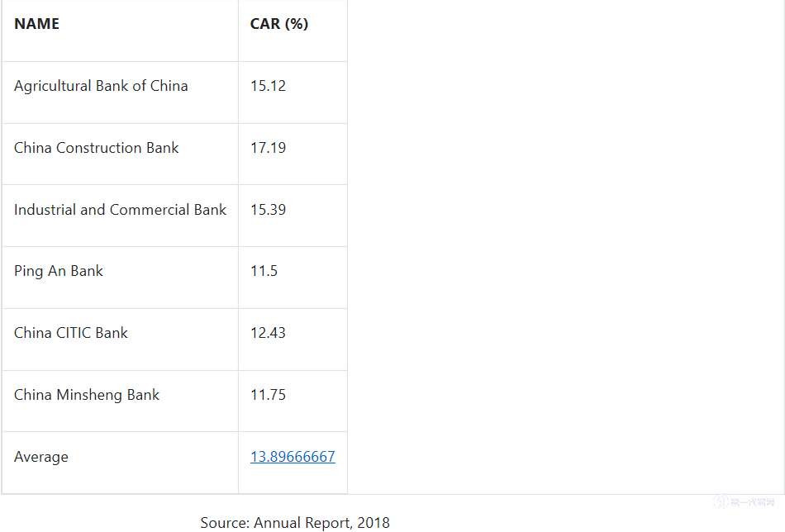Screen dimensions: 785x532
Task: Click the watermark text beside the logo
Action: coord(752,502)
